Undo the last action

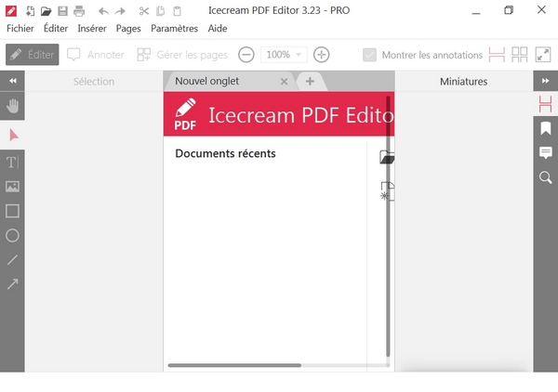103,11
